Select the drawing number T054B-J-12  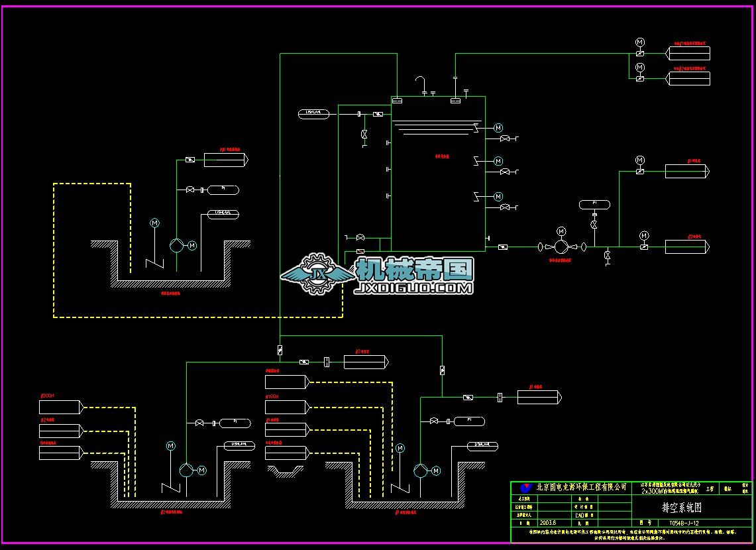pos(684,523)
